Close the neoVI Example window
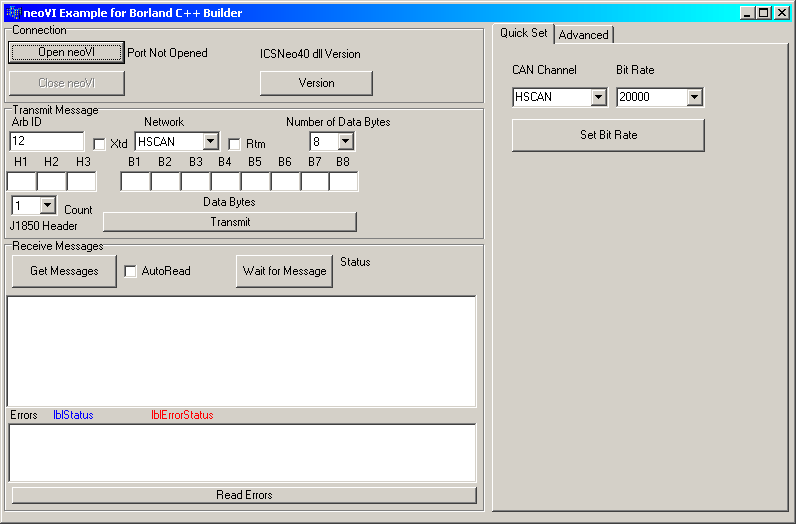Screen dimensions: 796x524 pyautogui.click(x=782, y=13)
